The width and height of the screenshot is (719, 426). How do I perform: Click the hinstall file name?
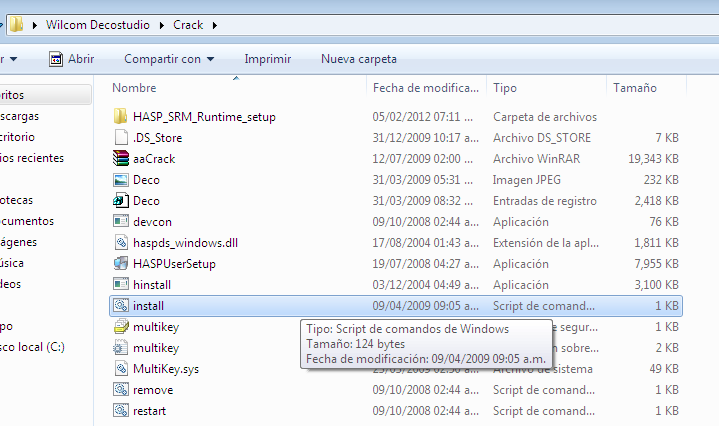tap(152, 285)
